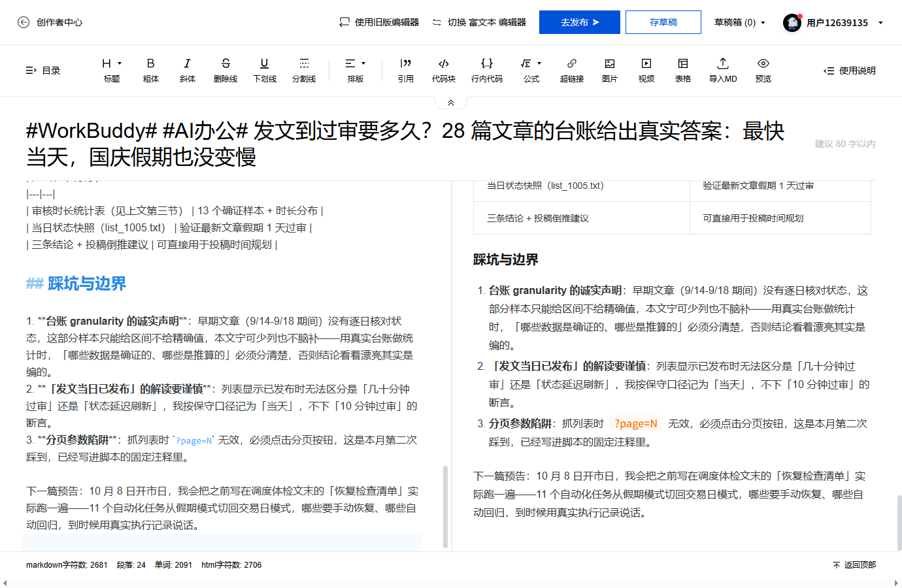
Task: Insert a 代码块 code block
Action: coord(444,70)
